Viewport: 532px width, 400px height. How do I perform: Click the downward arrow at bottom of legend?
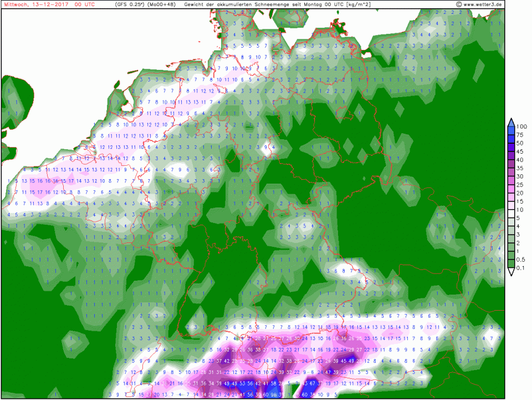click(510, 272)
